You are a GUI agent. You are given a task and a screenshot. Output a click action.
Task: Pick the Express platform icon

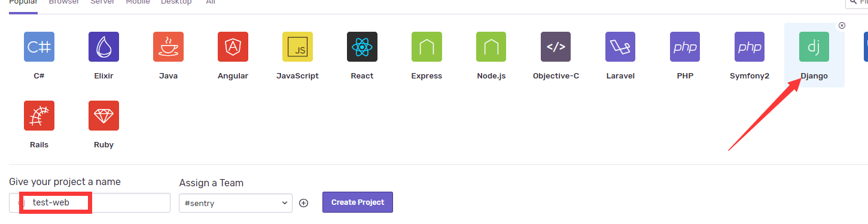427,47
